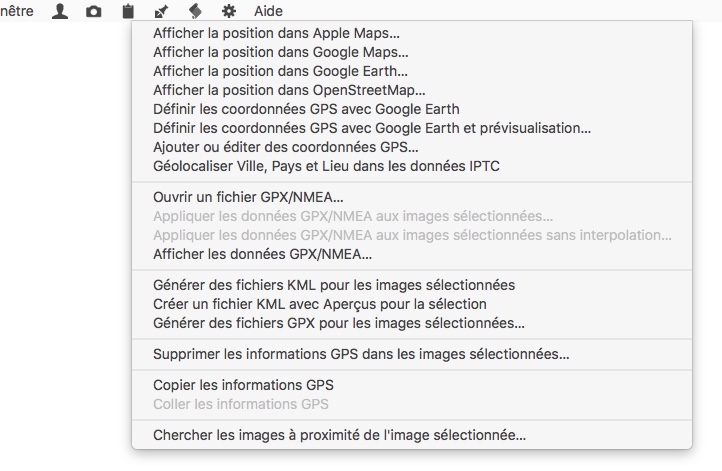722x471 pixels.
Task: Open the clipboard menu icon
Action: pyautogui.click(x=128, y=11)
